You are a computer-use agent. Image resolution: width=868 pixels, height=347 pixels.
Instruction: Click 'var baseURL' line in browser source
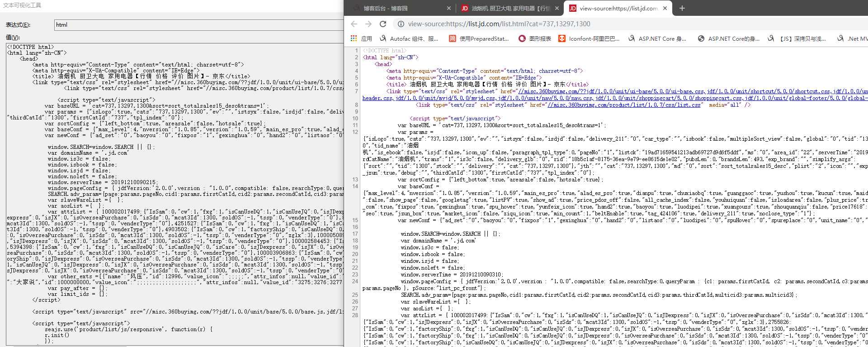pyautogui.click(x=502, y=125)
